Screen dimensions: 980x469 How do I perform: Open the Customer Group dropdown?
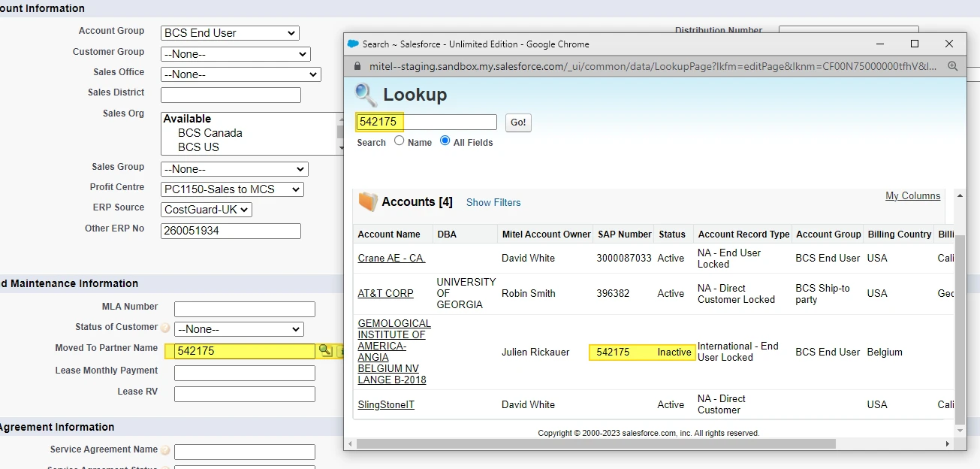pyautogui.click(x=236, y=54)
